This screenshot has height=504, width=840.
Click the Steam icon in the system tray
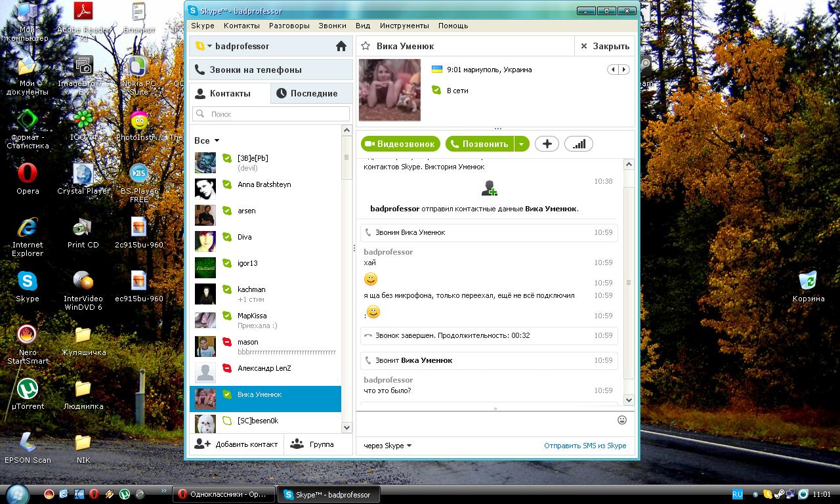point(779,495)
